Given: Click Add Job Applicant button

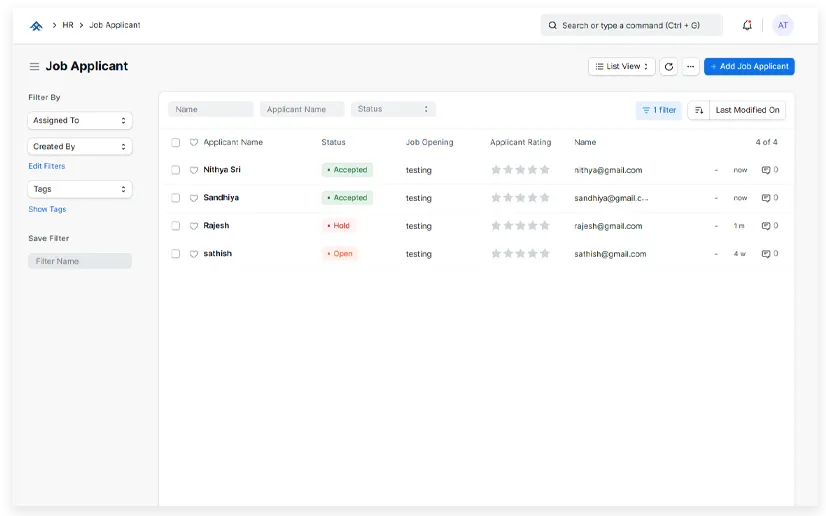Looking at the screenshot, I should (749, 67).
